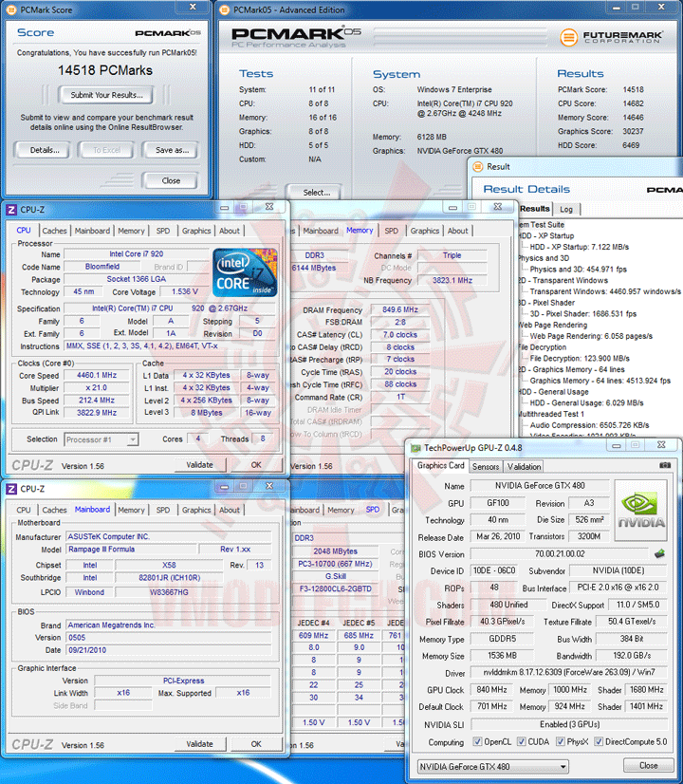The height and width of the screenshot is (784, 683).
Task: Click the Details... button in PCMark Score
Action: tap(44, 150)
